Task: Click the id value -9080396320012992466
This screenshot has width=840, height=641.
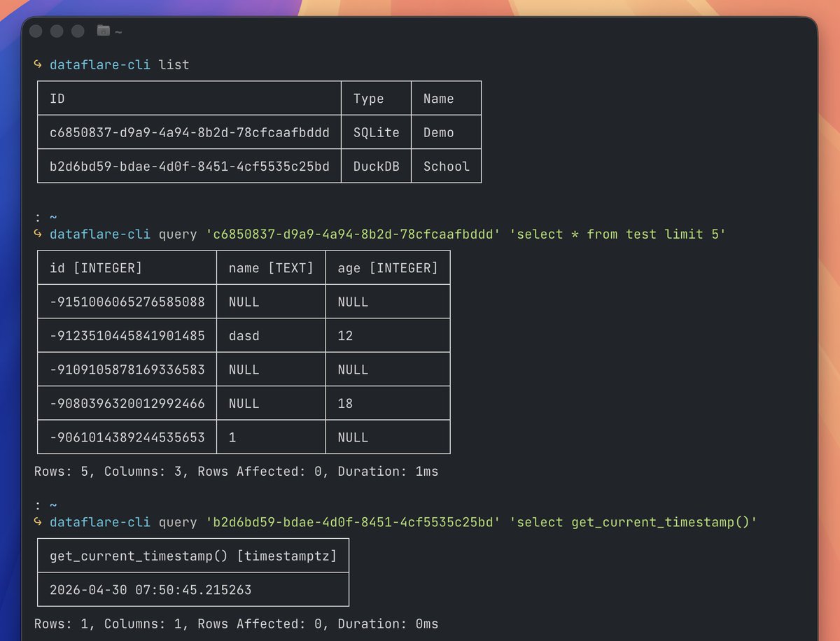Action: [127, 403]
